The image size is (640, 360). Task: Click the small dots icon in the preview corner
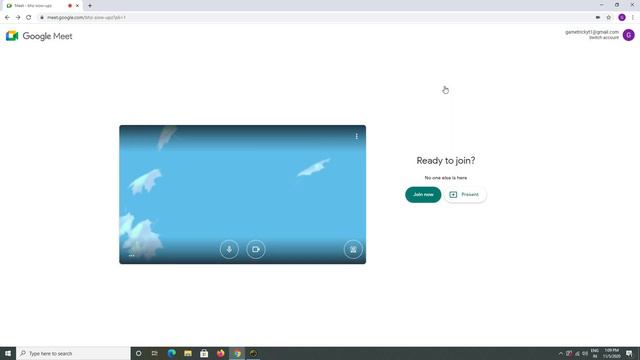131,256
